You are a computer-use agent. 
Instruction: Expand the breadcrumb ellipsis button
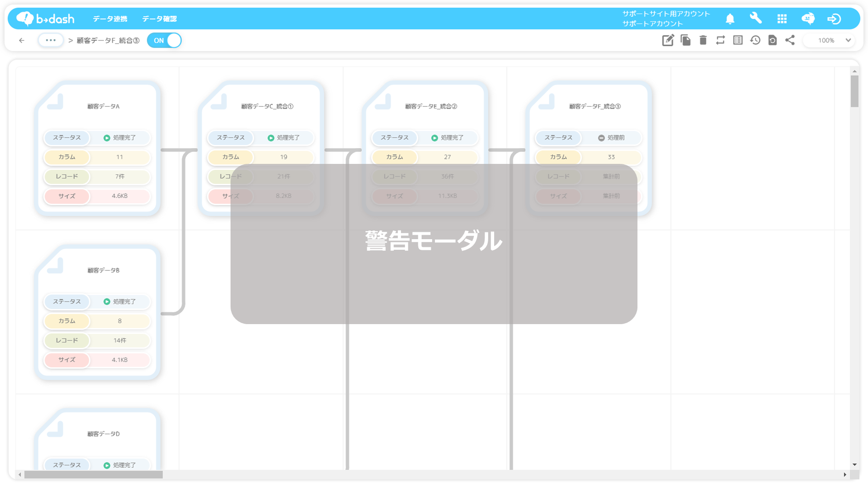coord(51,40)
